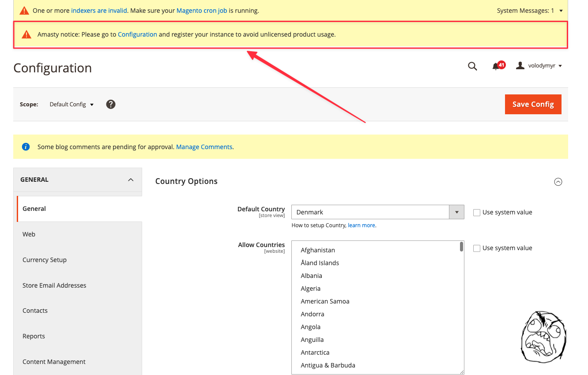Enable Use system value for Default Country

pos(477,213)
